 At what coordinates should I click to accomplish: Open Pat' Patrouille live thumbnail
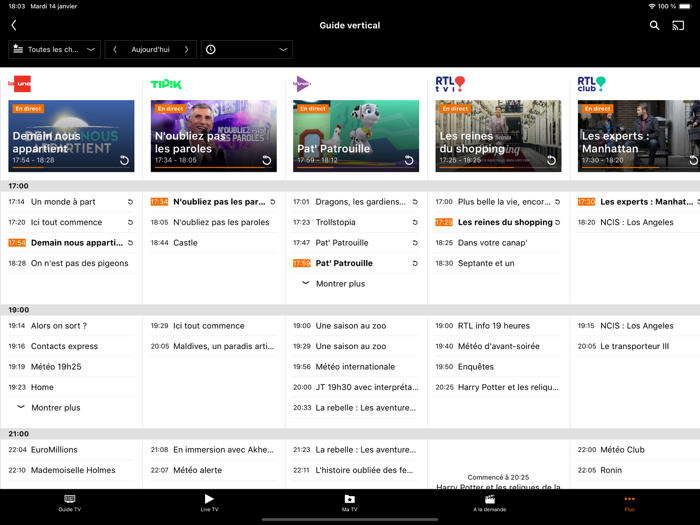(356, 136)
